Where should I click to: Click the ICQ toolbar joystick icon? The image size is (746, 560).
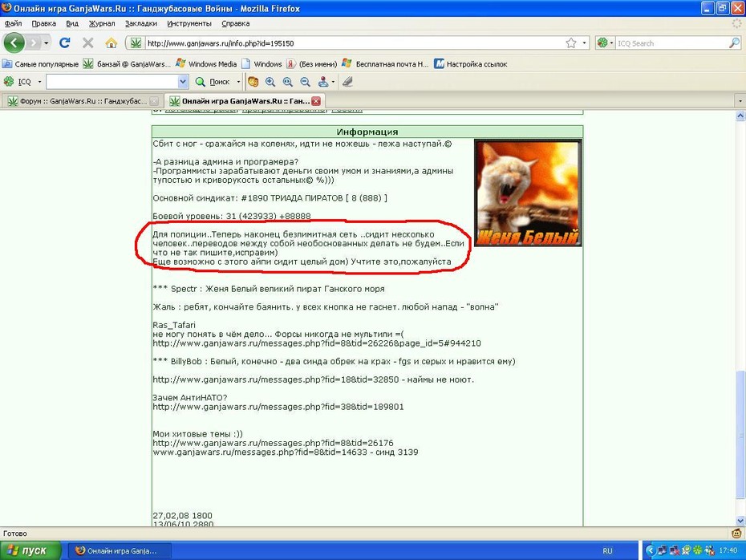pyautogui.click(x=323, y=82)
